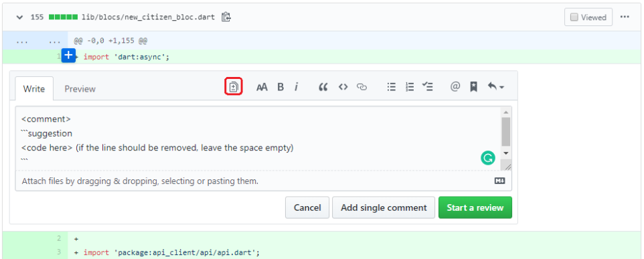
Task: Click inside the comment text area
Action: tap(258, 139)
